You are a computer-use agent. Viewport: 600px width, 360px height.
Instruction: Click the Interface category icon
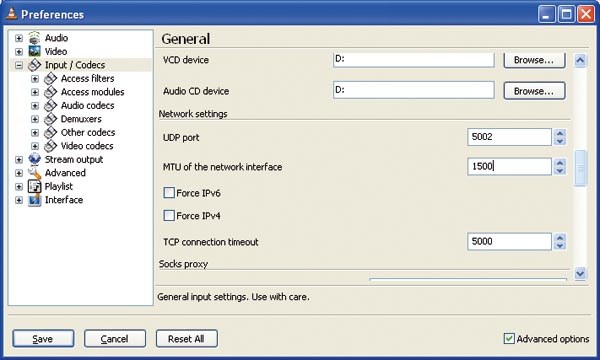click(x=34, y=200)
